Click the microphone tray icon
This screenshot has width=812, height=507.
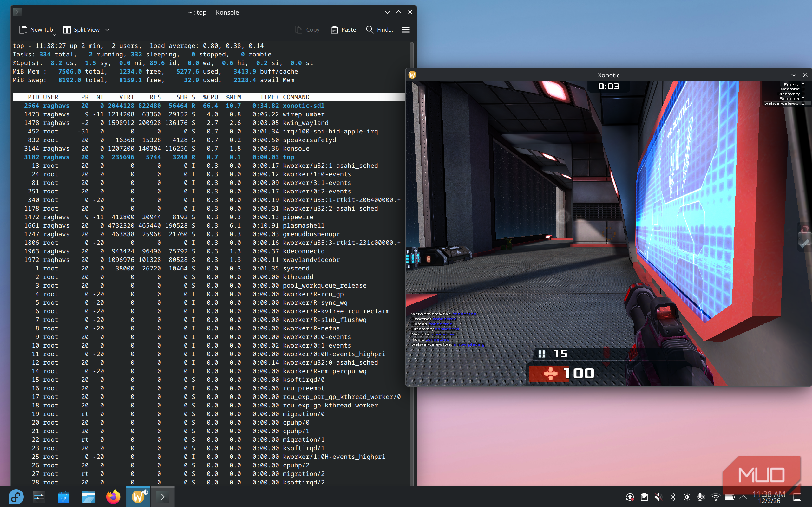click(x=701, y=497)
